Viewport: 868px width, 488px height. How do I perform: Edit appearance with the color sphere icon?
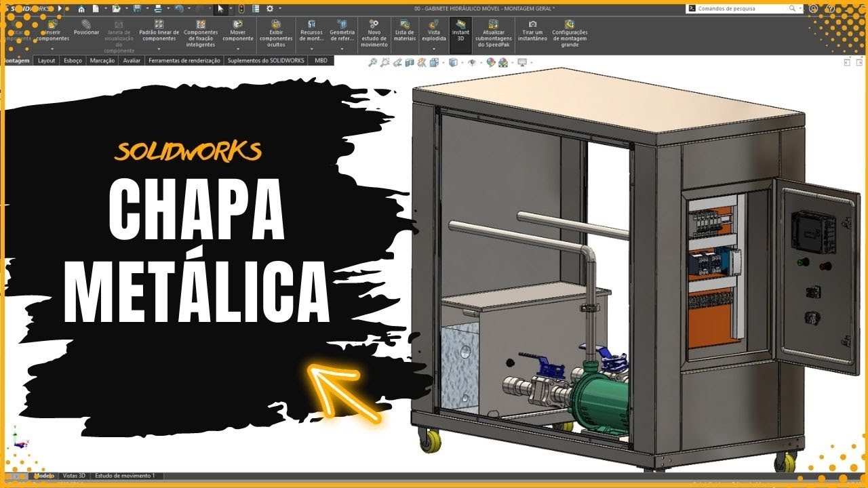pyautogui.click(x=490, y=62)
